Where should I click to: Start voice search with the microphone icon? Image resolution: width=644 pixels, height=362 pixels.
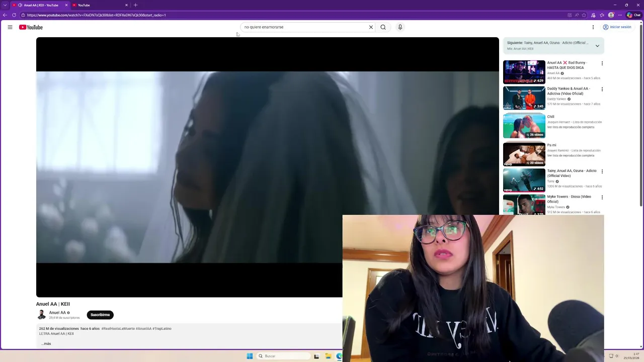[400, 27]
